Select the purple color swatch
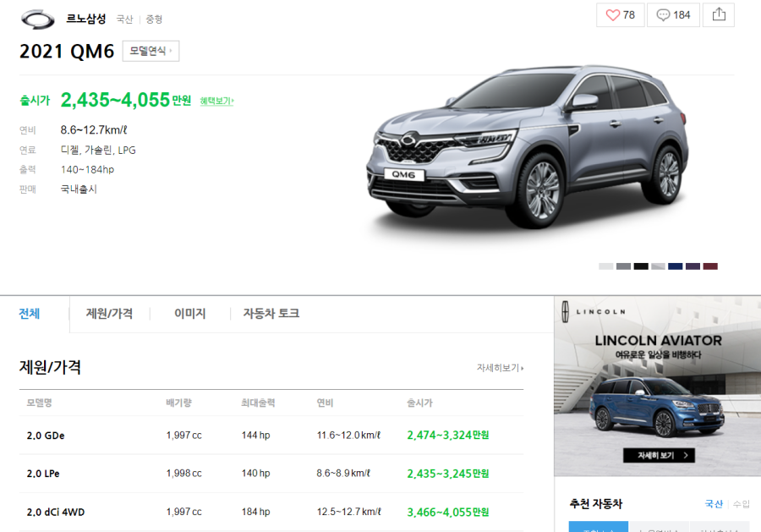This screenshot has width=761, height=532. point(693,266)
